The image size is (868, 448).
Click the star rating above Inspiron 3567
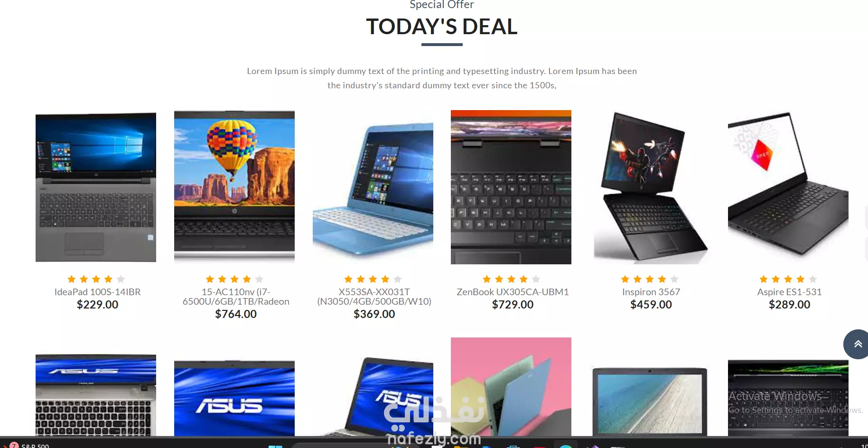(x=650, y=279)
